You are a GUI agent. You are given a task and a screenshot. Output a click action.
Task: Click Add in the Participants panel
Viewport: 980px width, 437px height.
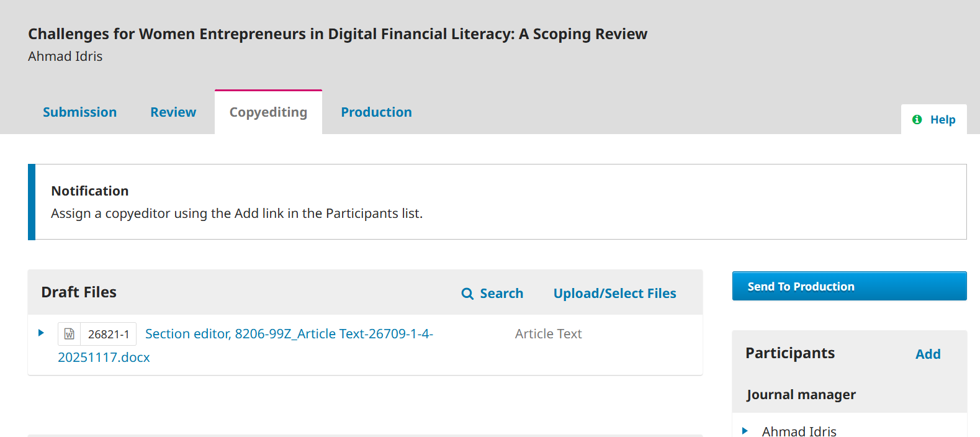[x=927, y=354]
